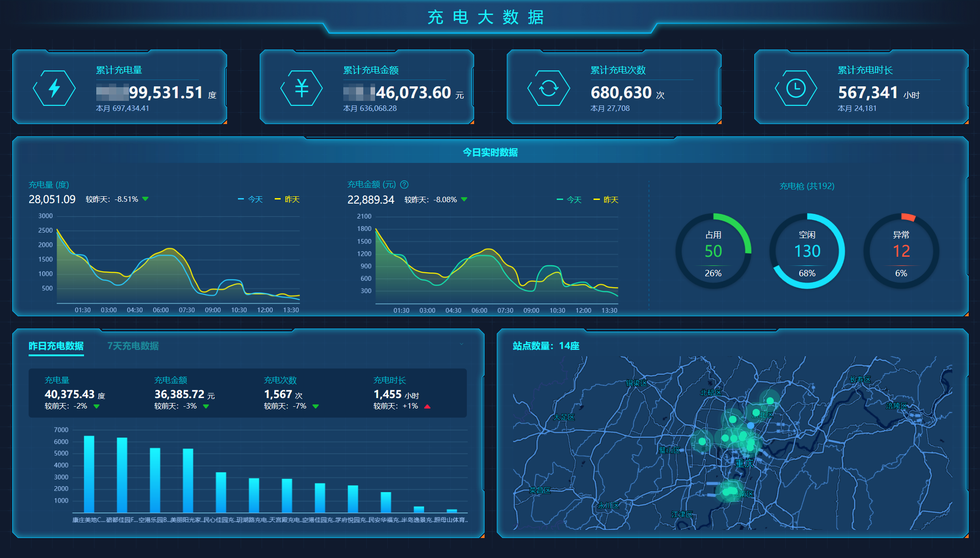Click the 今日实时数据 section title

click(490, 152)
